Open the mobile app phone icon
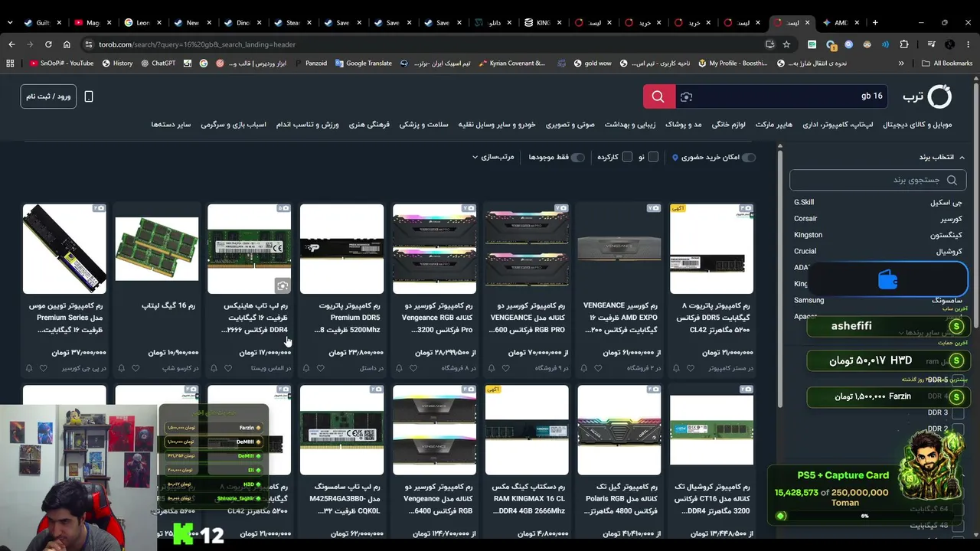 [x=89, y=96]
